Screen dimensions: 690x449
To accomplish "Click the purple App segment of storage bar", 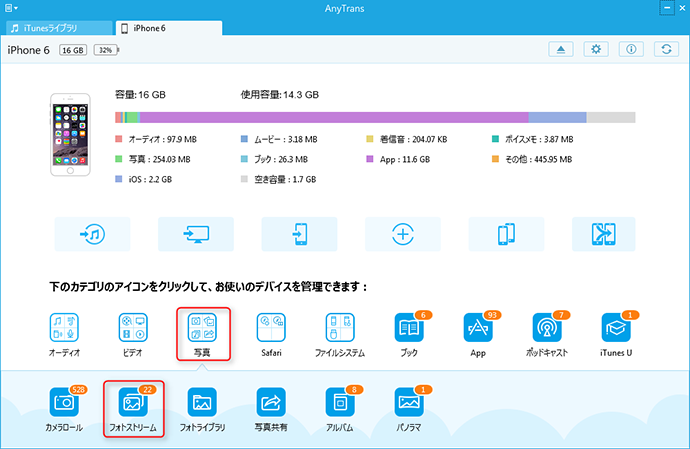I will point(334,118).
